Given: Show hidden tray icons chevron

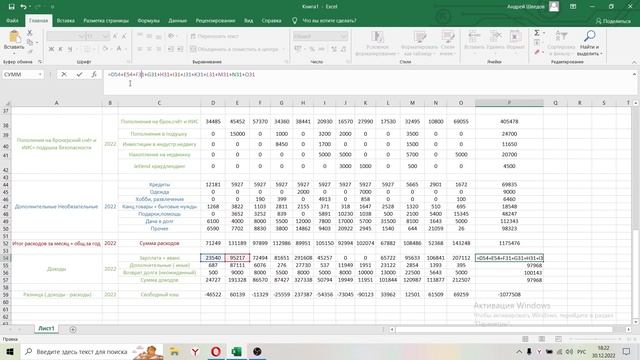Looking at the screenshot, I should [519, 351].
